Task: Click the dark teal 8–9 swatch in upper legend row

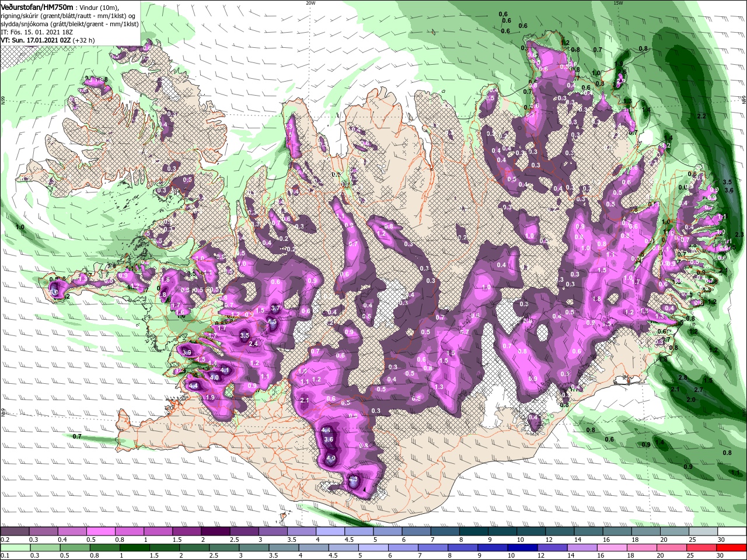Action: pos(474,531)
